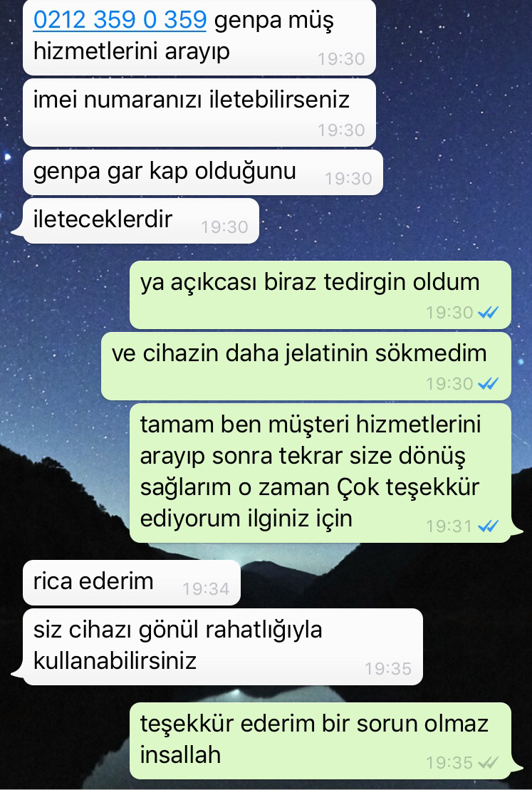Tap the blue read ticks next to 19:31
532x790 pixels.
click(x=488, y=526)
